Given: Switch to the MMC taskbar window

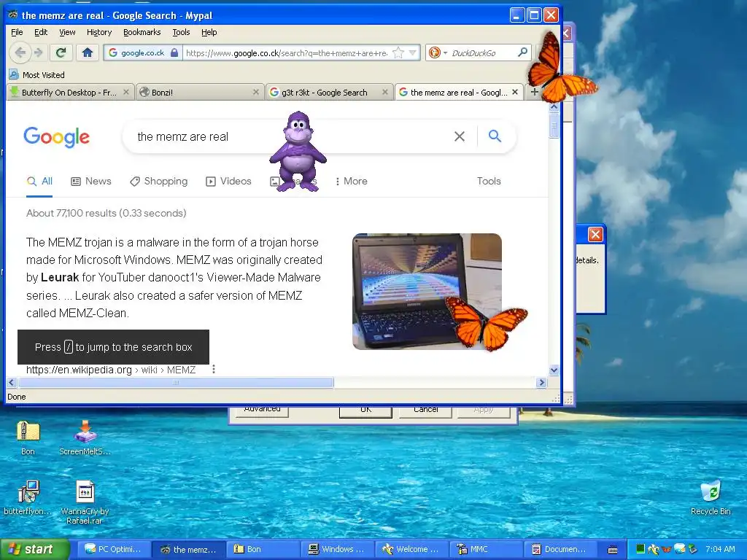Looking at the screenshot, I should (x=486, y=549).
